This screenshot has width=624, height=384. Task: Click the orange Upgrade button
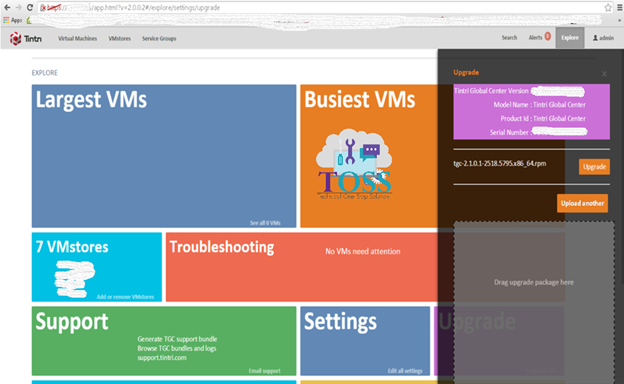click(x=594, y=167)
